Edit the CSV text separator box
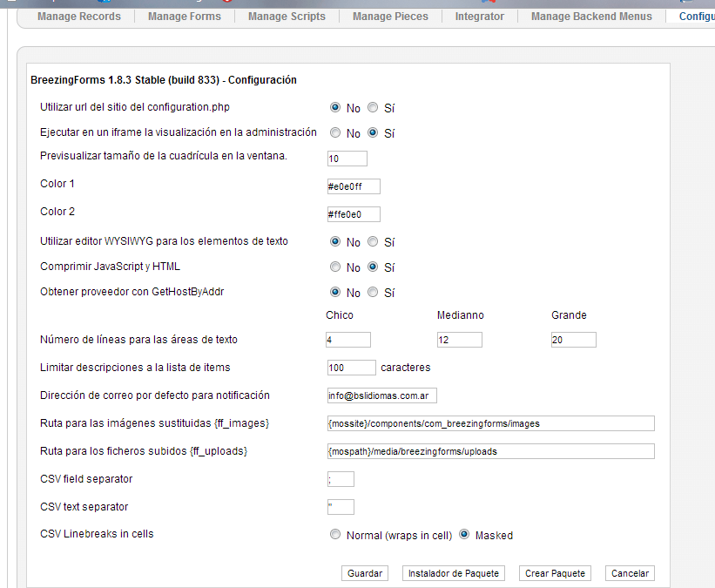This screenshot has width=715, height=588. (x=341, y=507)
